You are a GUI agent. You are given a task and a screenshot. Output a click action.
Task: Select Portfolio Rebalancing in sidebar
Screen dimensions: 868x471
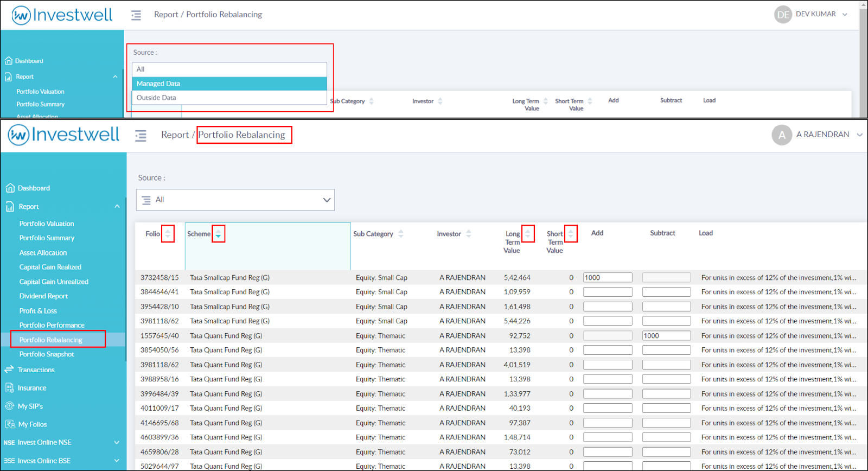[51, 340]
